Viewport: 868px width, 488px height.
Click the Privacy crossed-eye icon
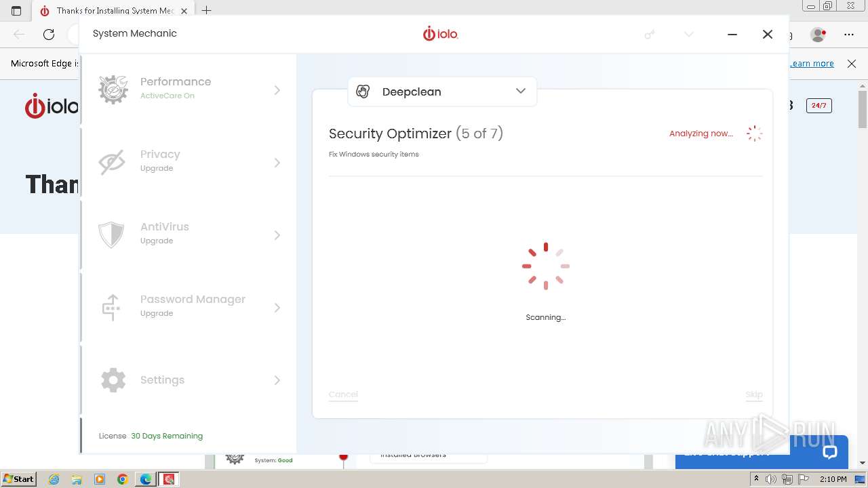pyautogui.click(x=113, y=162)
